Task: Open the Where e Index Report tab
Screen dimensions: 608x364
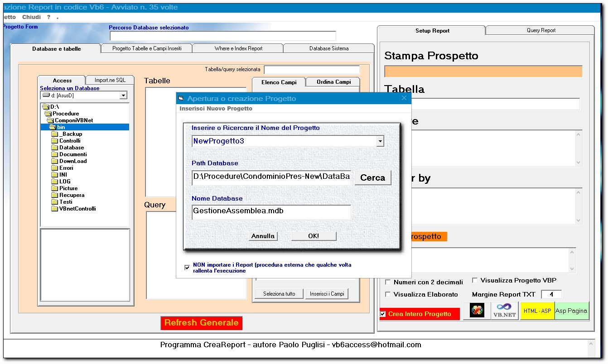Action: (x=238, y=48)
